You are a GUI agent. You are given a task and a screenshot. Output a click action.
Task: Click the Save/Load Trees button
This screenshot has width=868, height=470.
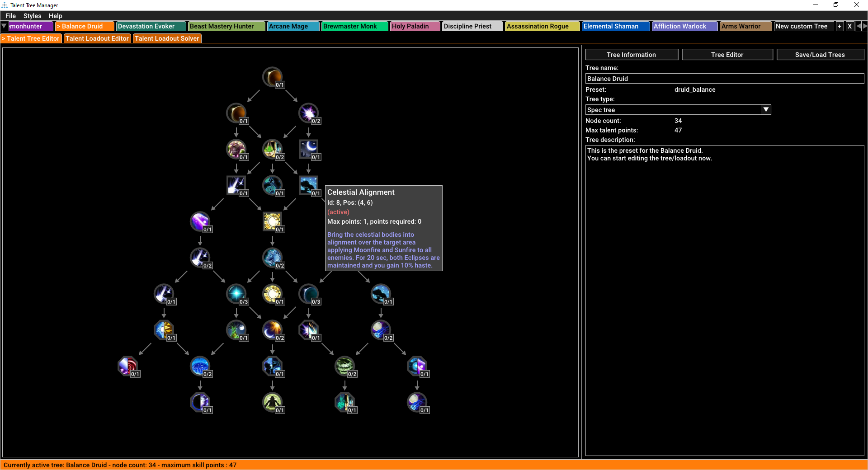point(820,55)
